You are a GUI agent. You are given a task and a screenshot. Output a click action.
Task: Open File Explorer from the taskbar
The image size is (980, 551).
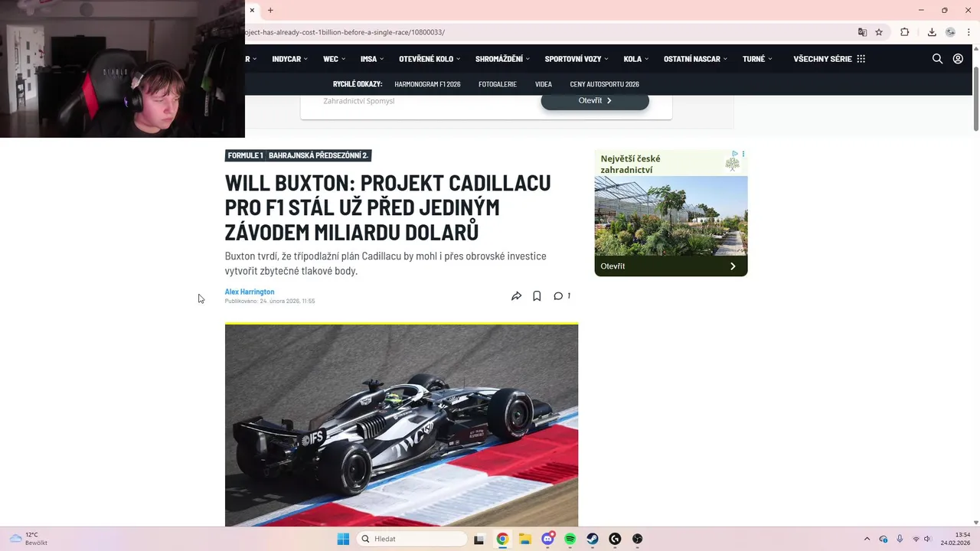point(525,539)
